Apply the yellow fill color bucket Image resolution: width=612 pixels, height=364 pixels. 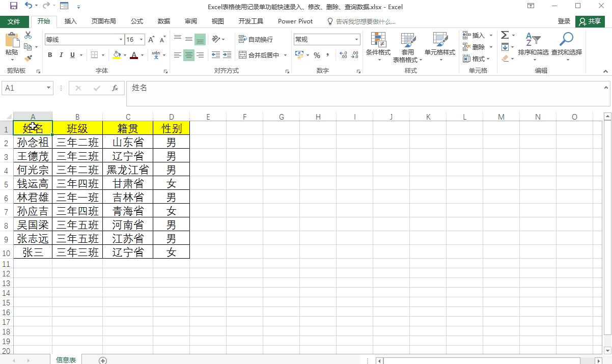point(117,55)
